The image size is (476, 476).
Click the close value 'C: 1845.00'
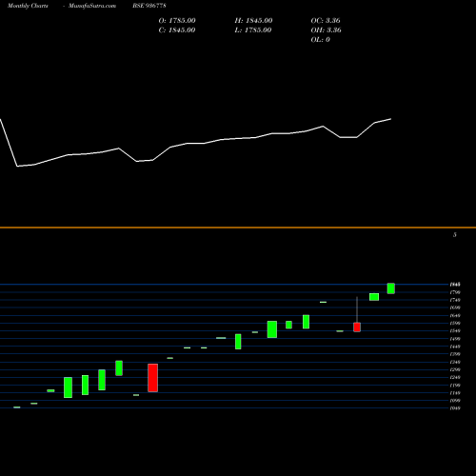point(177,30)
